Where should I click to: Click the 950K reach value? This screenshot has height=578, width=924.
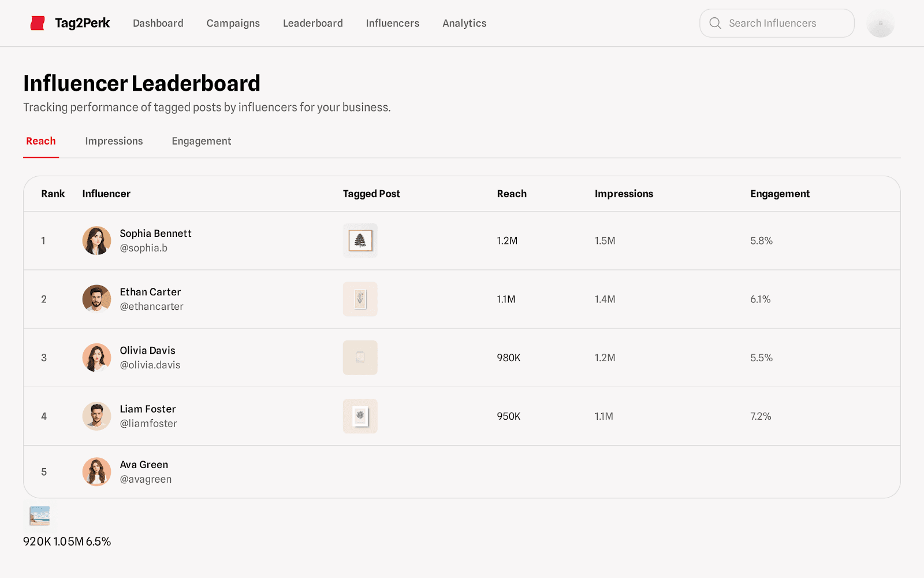[509, 416]
